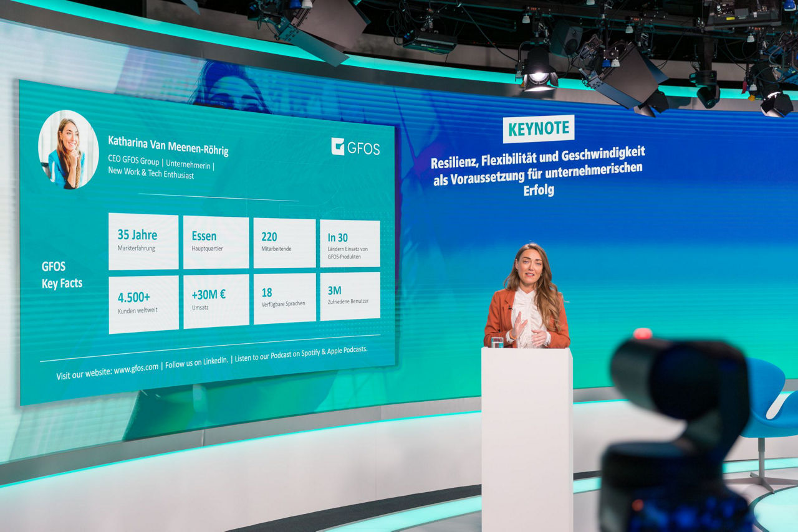Click the 'Essen' Hauptquartier tile

coord(216,242)
